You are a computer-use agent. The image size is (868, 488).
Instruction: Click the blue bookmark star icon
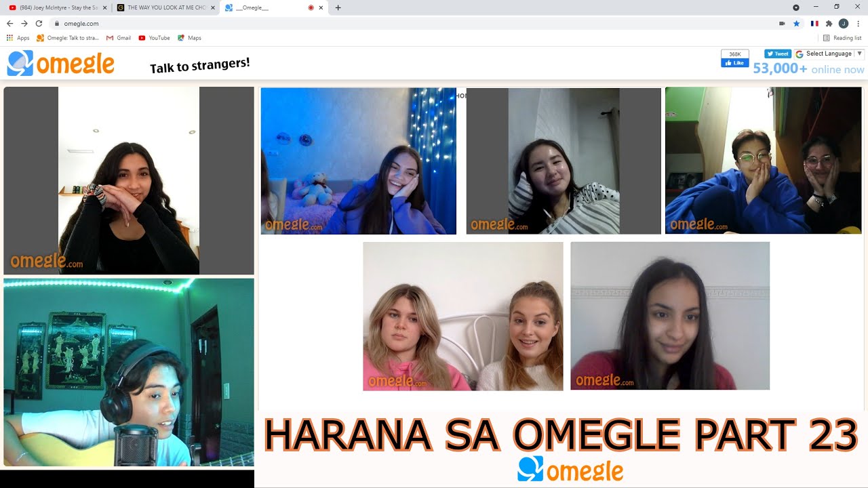[796, 23]
